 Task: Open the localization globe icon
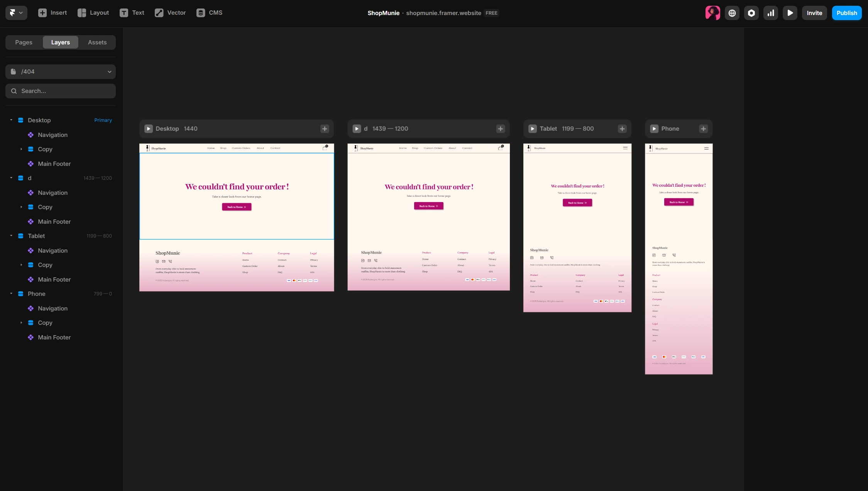click(732, 13)
